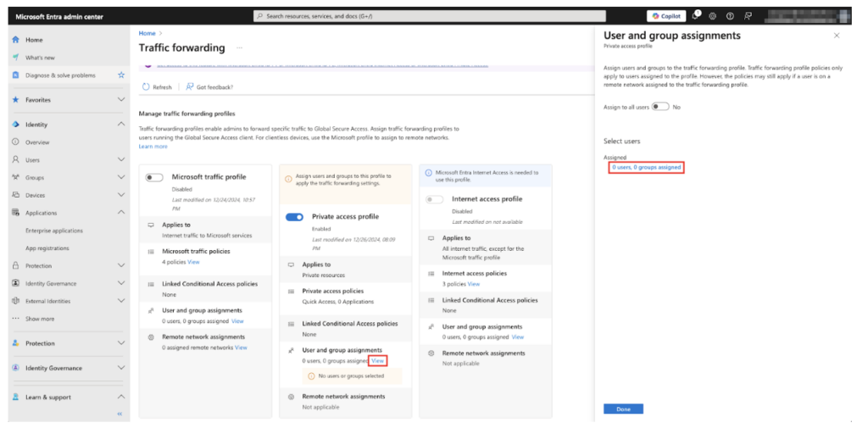Image resolution: width=868 pixels, height=434 pixels.
Task: Click View under Private access user assignments
Action: click(x=377, y=361)
